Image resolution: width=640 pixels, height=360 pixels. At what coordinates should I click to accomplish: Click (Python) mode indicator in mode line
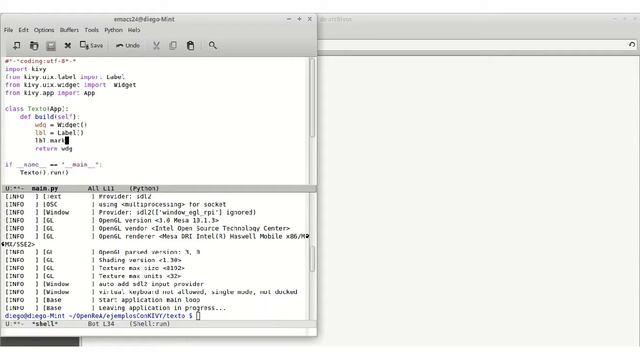pyautogui.click(x=144, y=189)
